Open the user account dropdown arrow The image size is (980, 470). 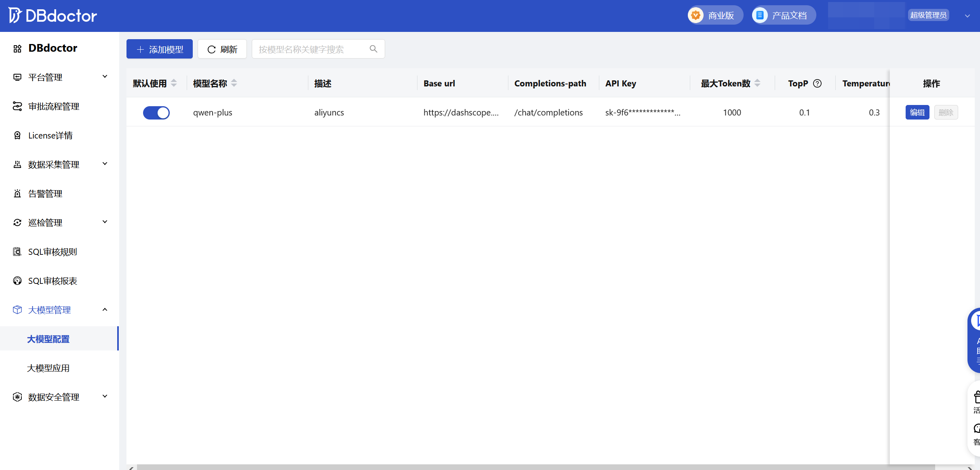(967, 16)
